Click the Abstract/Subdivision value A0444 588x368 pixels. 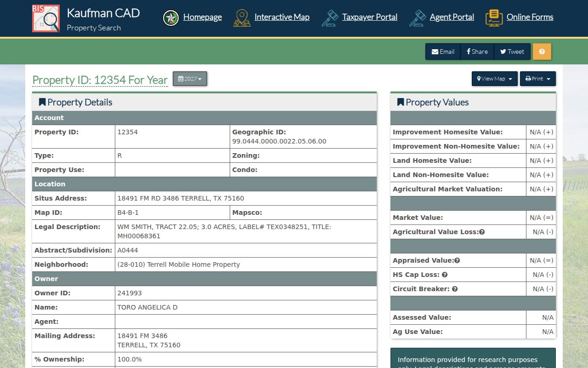tap(128, 250)
